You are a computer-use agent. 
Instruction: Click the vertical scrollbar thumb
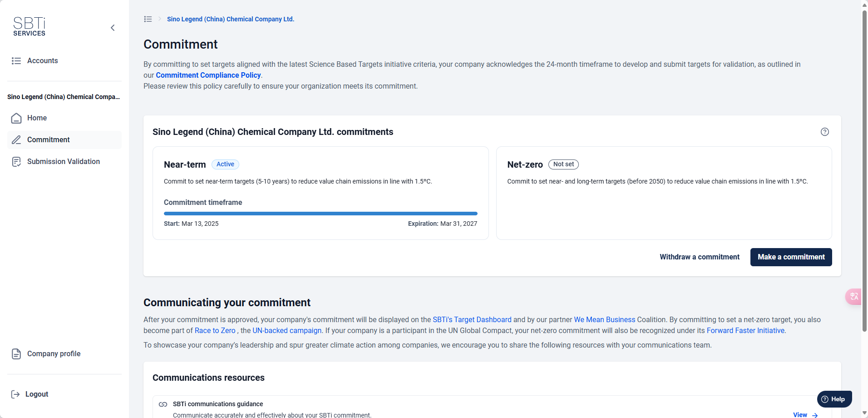click(864, 170)
